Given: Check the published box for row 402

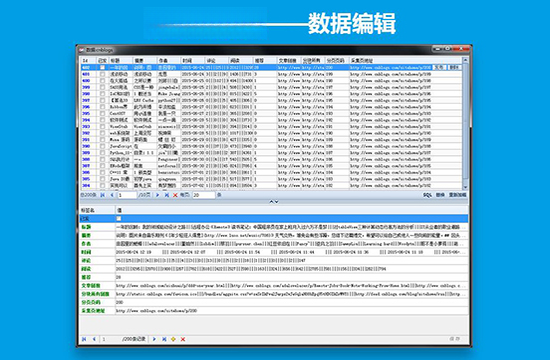Looking at the screenshot, I should click(102, 67).
